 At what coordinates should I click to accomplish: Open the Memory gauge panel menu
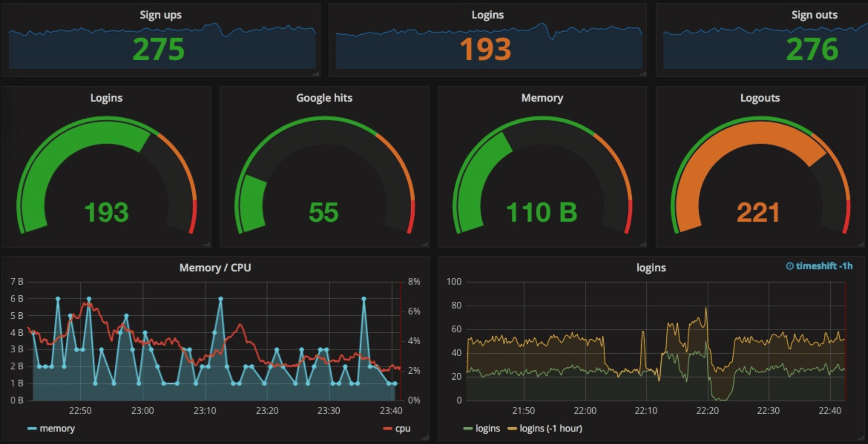click(542, 98)
